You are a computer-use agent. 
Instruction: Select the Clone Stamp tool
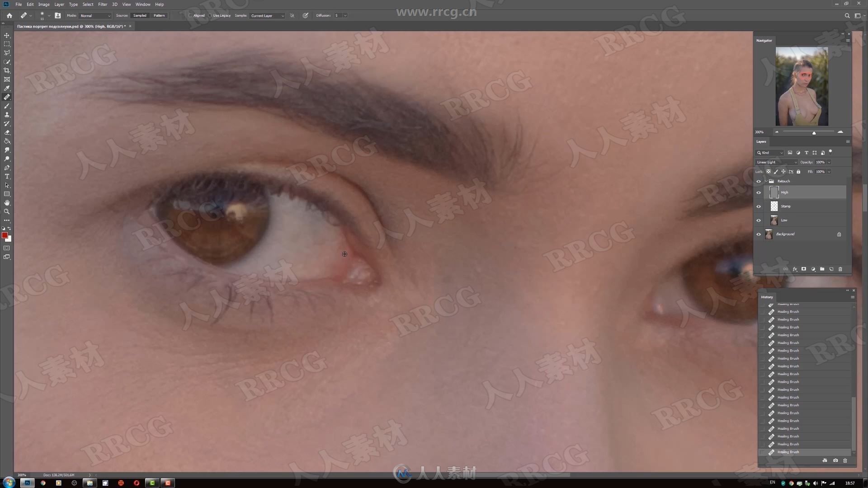tap(7, 115)
